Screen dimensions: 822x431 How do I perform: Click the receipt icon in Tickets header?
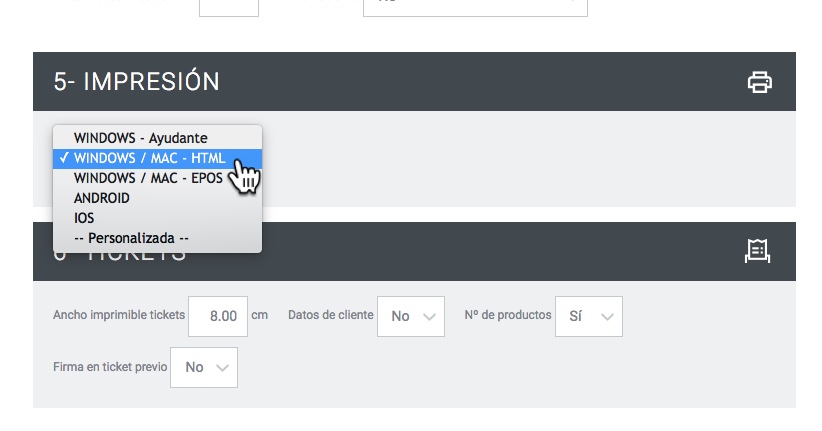point(758,251)
